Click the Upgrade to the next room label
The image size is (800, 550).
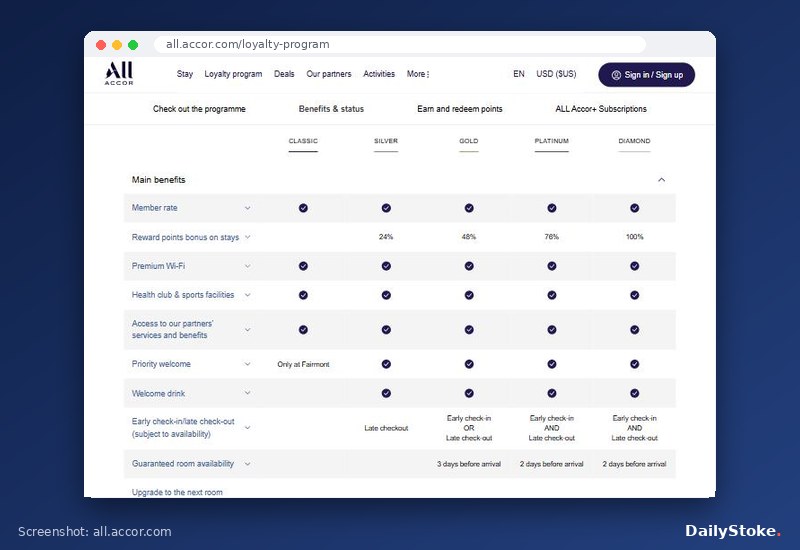(177, 492)
